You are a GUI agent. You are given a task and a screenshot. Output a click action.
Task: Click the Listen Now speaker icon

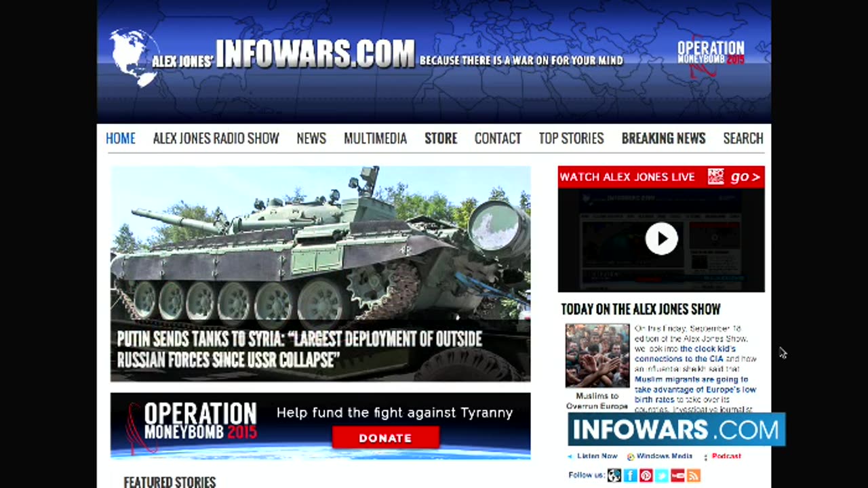[570, 457]
